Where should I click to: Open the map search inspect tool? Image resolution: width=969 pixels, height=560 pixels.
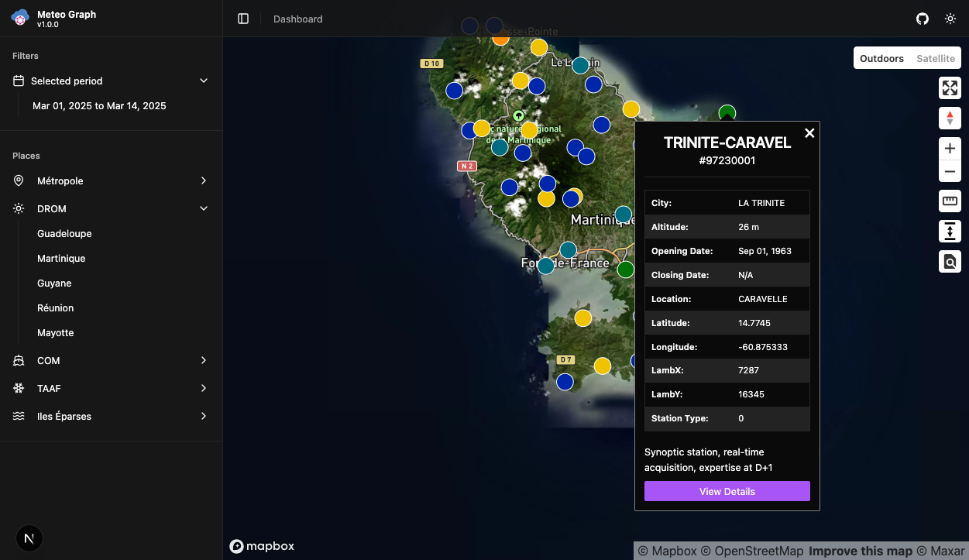(950, 262)
